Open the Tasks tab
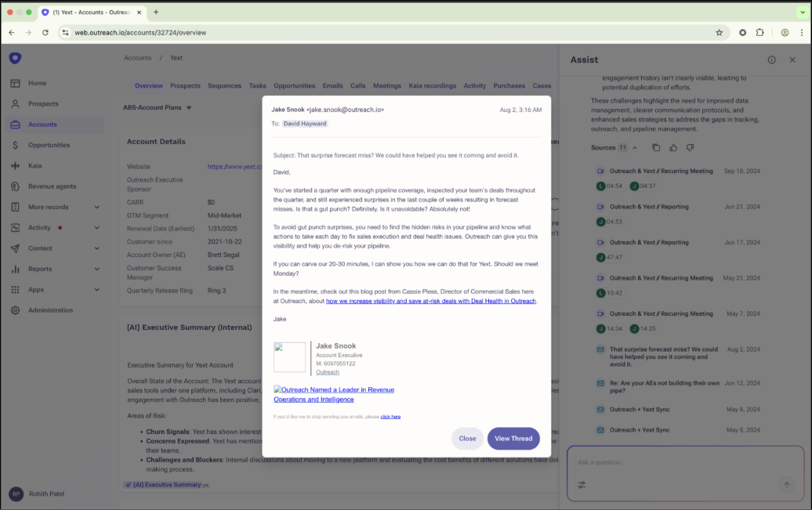 [x=257, y=86]
